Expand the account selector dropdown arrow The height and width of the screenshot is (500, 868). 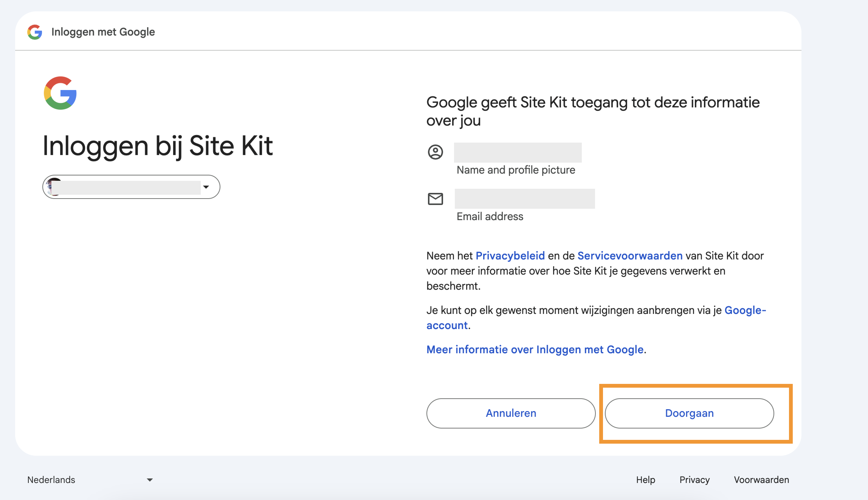pos(206,187)
